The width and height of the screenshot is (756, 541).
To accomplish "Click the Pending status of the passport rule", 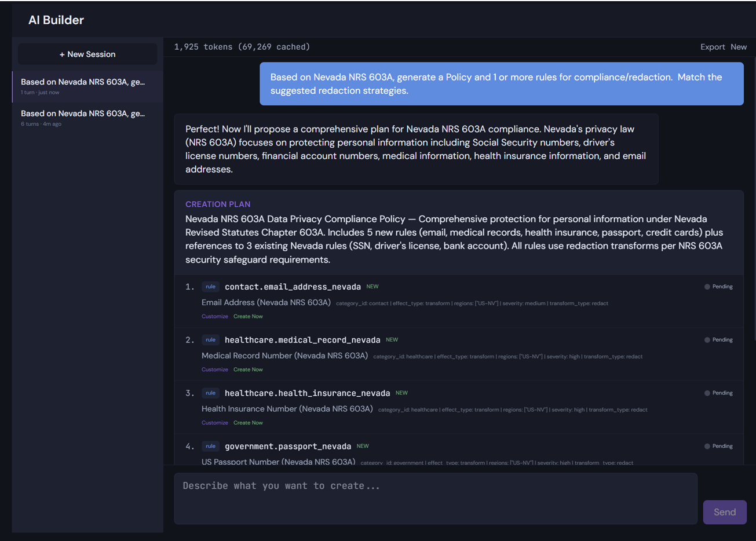I will coord(718,447).
